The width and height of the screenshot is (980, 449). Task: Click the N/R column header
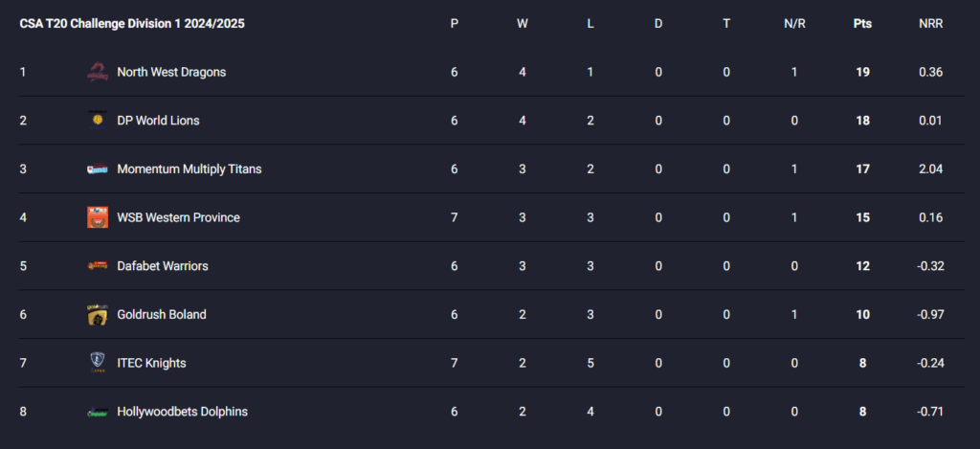click(794, 24)
